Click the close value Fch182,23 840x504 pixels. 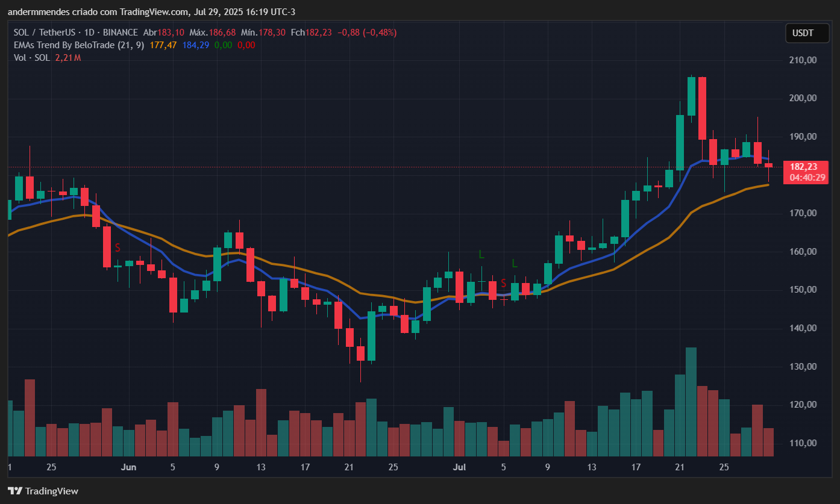[311, 33]
